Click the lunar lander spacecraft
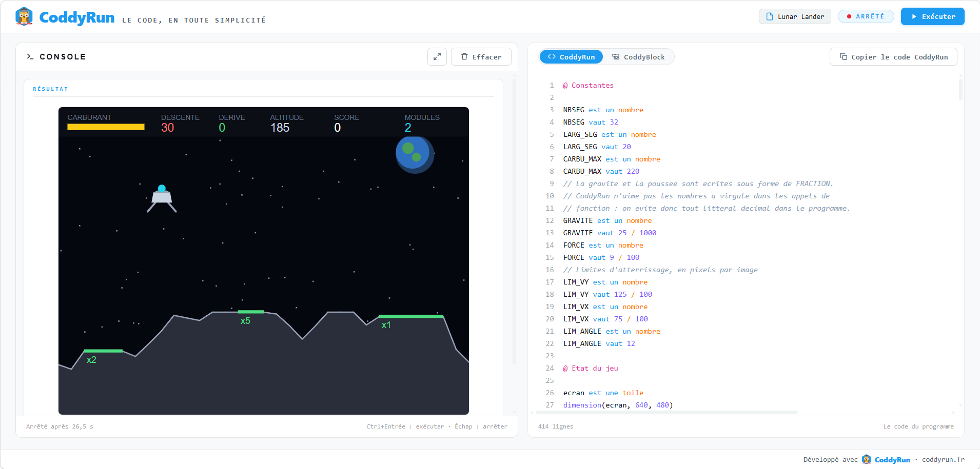 click(162, 199)
